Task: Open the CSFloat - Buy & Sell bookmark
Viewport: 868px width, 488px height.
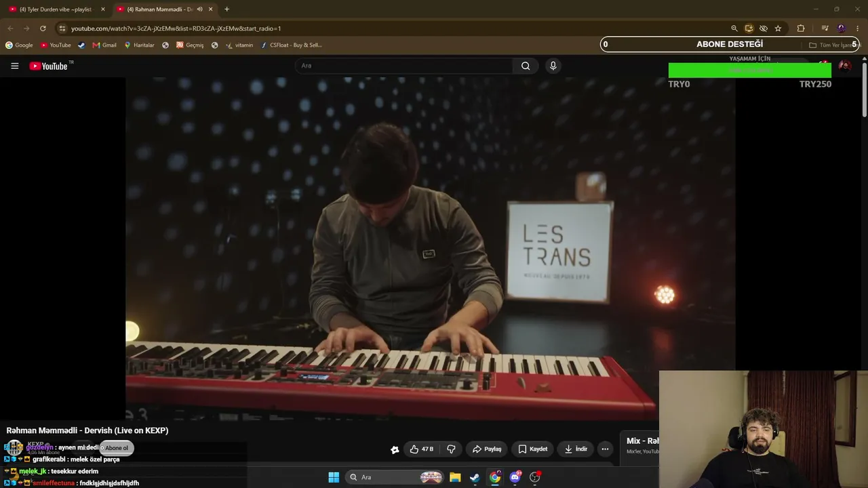Action: 292,45
